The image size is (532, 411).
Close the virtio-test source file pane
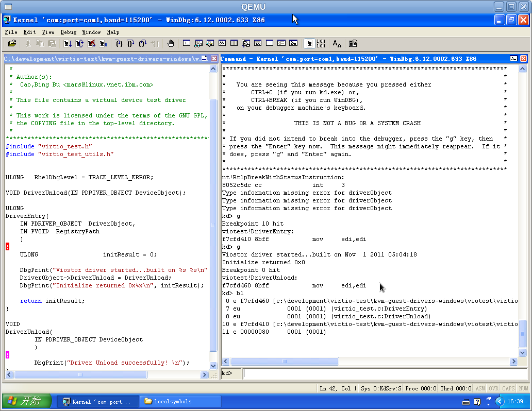point(214,59)
